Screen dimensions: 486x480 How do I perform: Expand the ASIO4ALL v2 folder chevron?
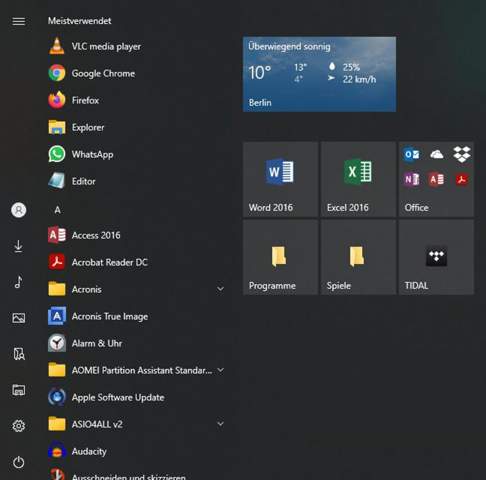(220, 424)
